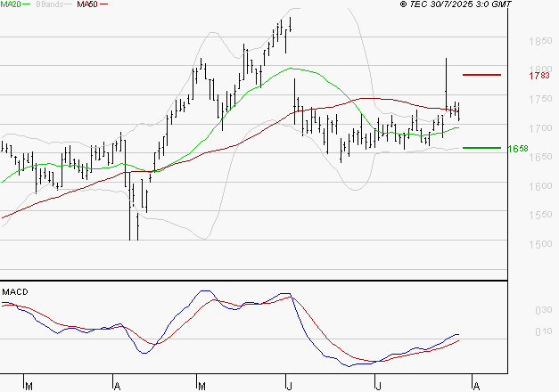Screen dimensions: 559x392
Task: Click the last A month marker
Action: [x=476, y=386]
